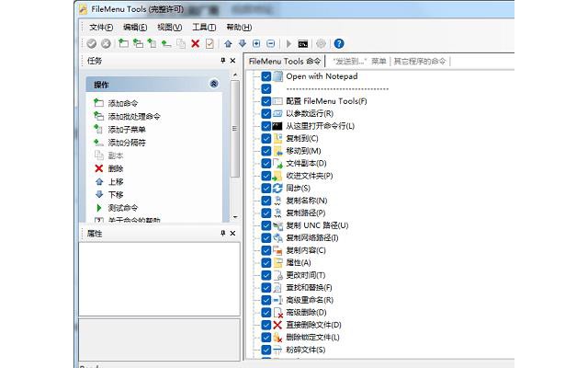Open the 视图(V) menu
The width and height of the screenshot is (588, 368).
click(x=169, y=27)
